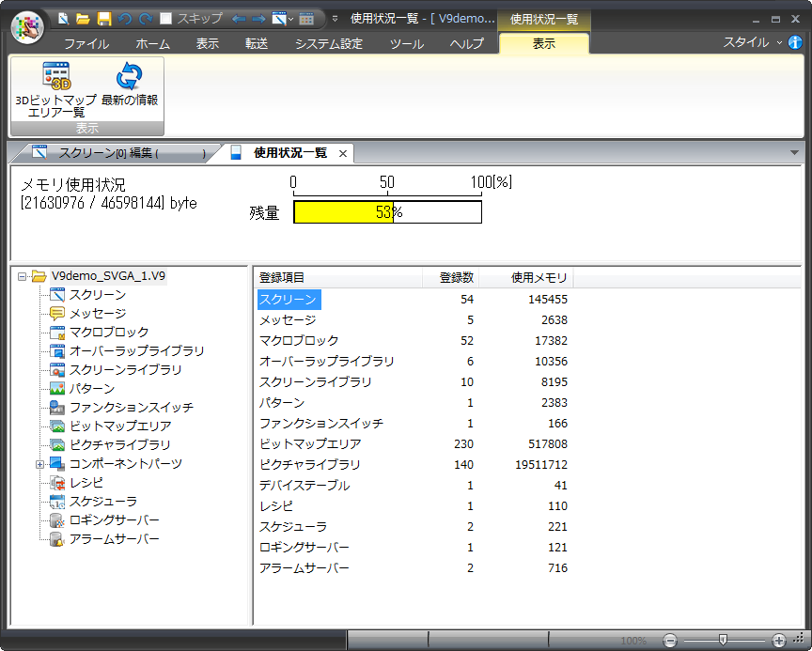Click the blue help info icon
The height and width of the screenshot is (651, 812).
[x=795, y=42]
